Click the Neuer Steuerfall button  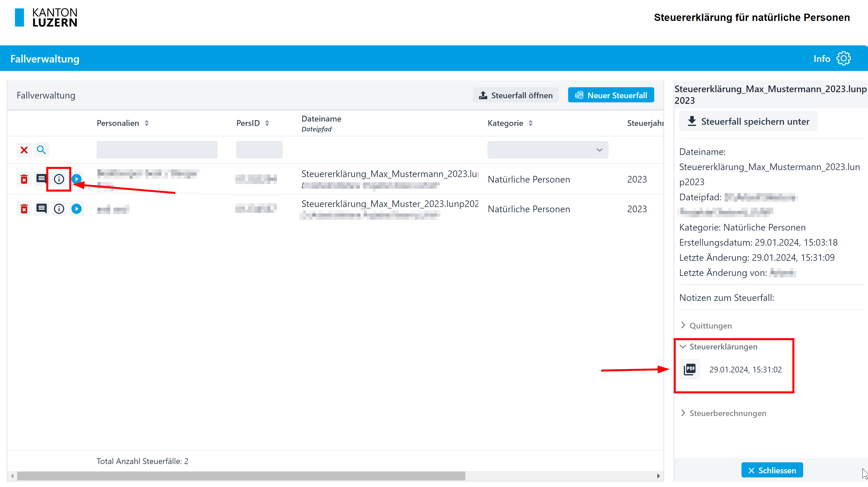[611, 95]
